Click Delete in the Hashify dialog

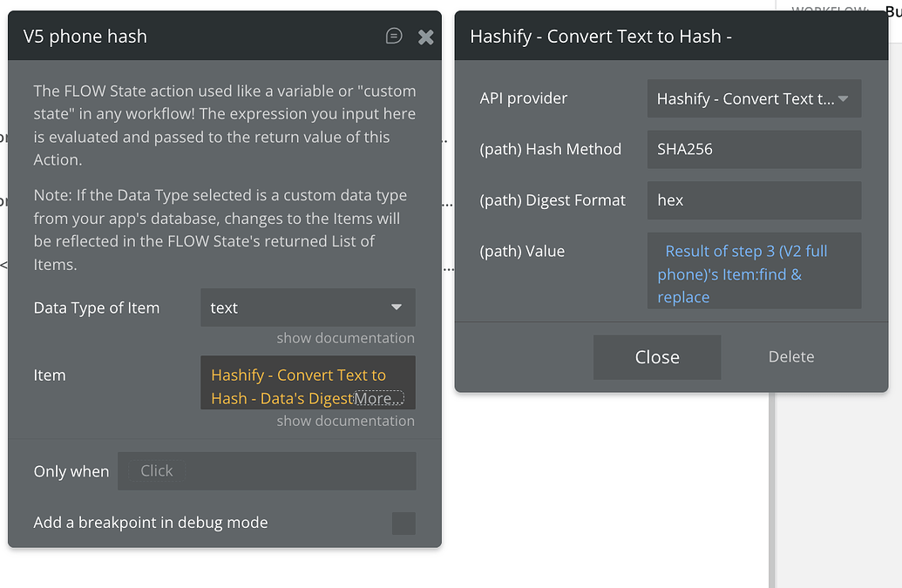[x=790, y=357]
